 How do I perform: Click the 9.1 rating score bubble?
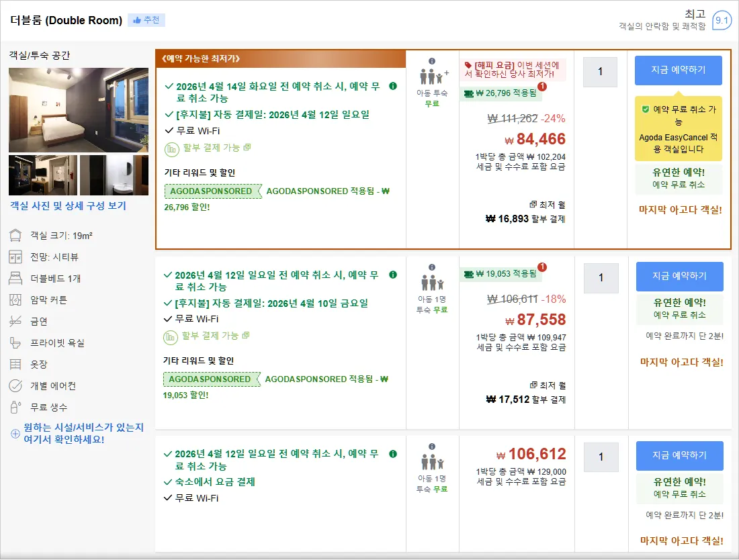tap(722, 20)
